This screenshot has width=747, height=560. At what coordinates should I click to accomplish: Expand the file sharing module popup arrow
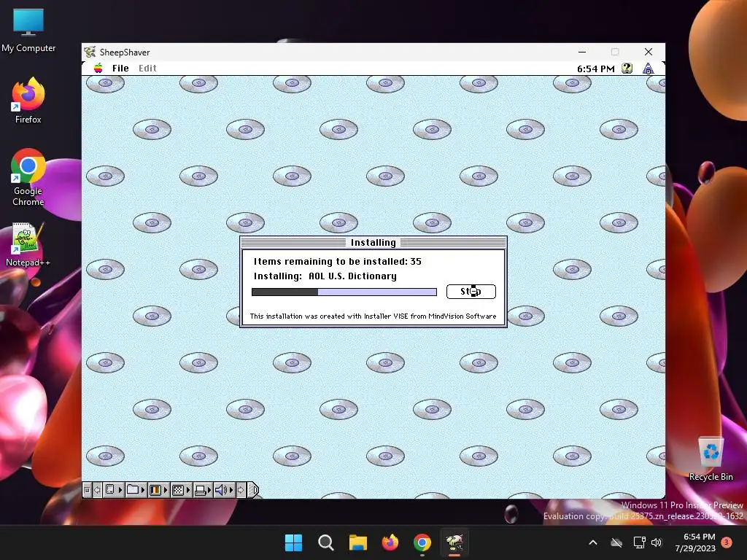143,490
